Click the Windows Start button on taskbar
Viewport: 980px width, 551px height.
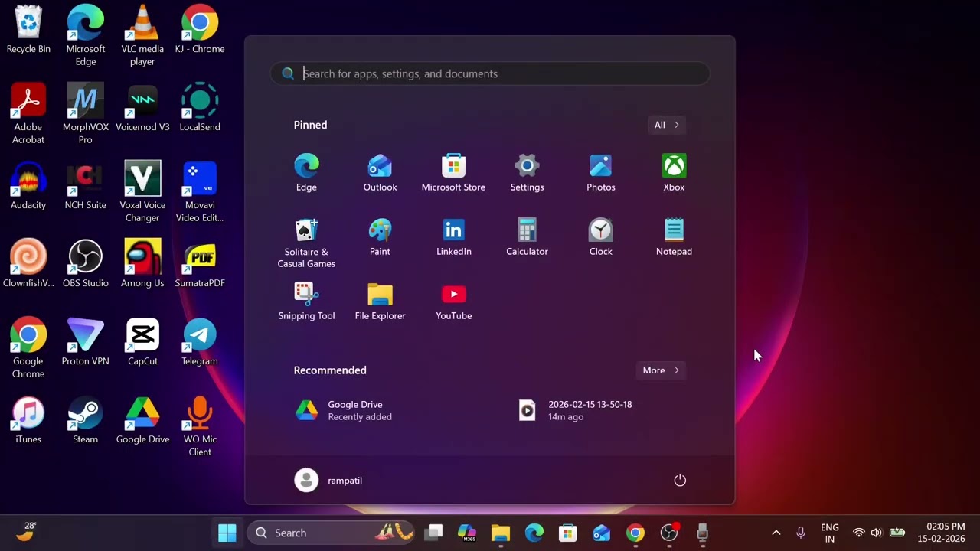(x=227, y=533)
